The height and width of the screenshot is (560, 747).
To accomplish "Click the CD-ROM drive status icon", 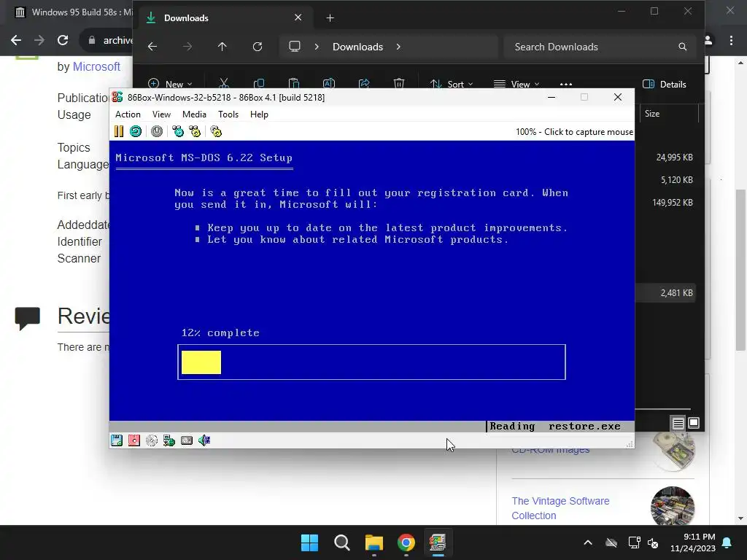I will [x=152, y=440].
